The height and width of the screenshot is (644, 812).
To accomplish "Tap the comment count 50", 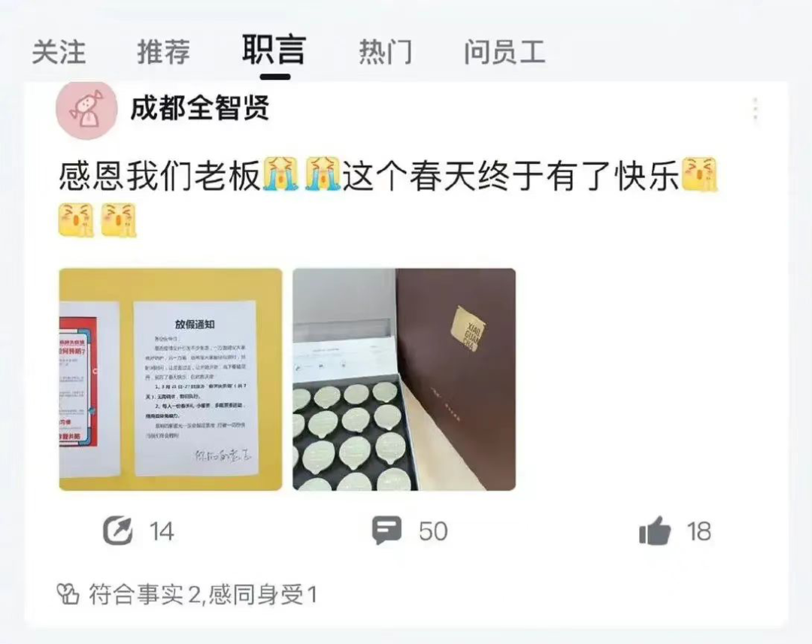I will coord(433,532).
